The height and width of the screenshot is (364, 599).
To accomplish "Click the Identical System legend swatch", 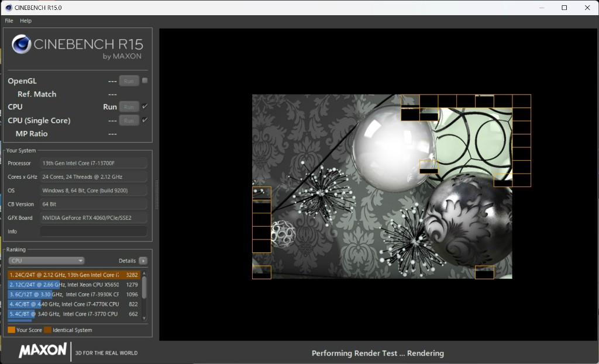I will point(47,330).
